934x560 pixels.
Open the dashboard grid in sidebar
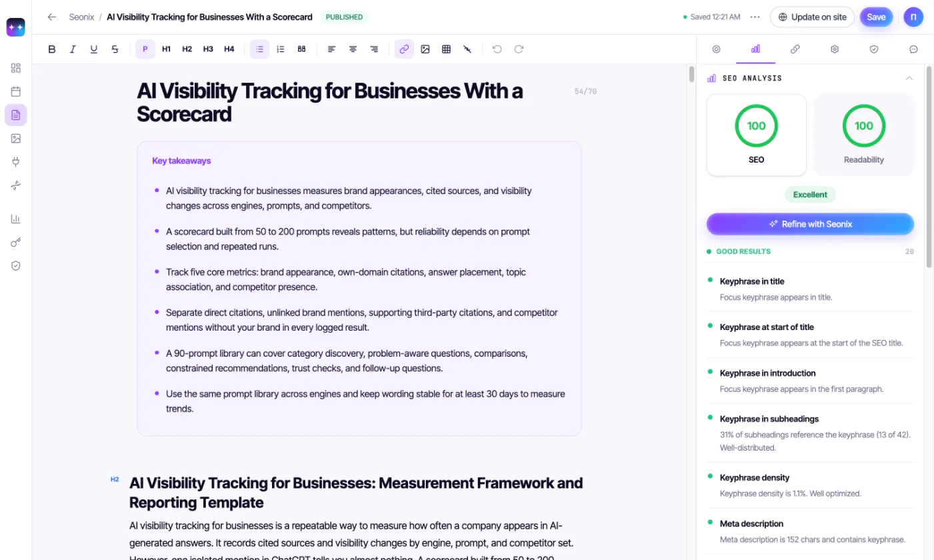click(16, 68)
